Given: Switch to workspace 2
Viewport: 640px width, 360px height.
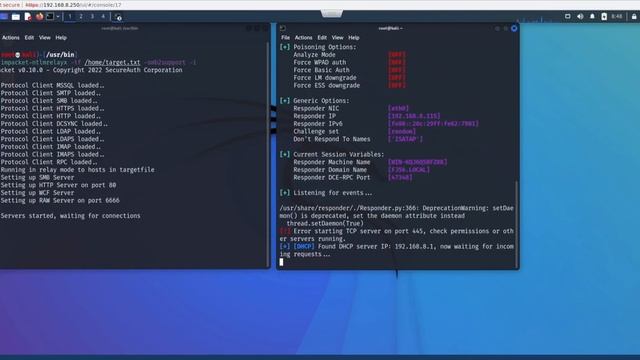Looking at the screenshot, I should (x=81, y=16).
